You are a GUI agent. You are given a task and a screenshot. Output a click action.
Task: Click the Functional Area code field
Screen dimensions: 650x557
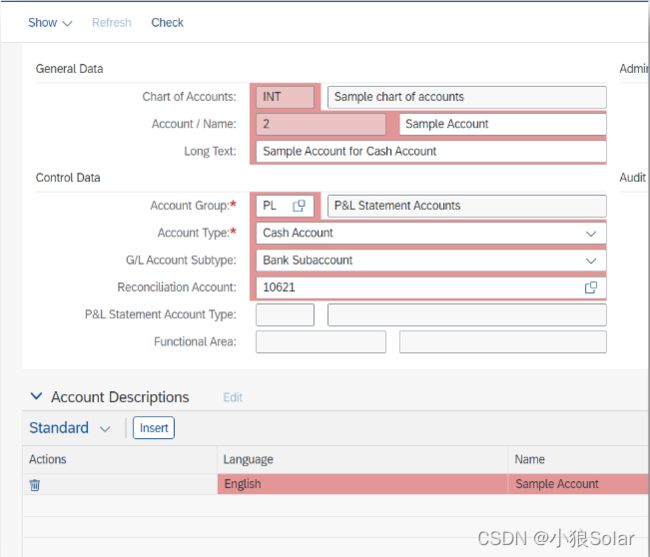(x=321, y=342)
